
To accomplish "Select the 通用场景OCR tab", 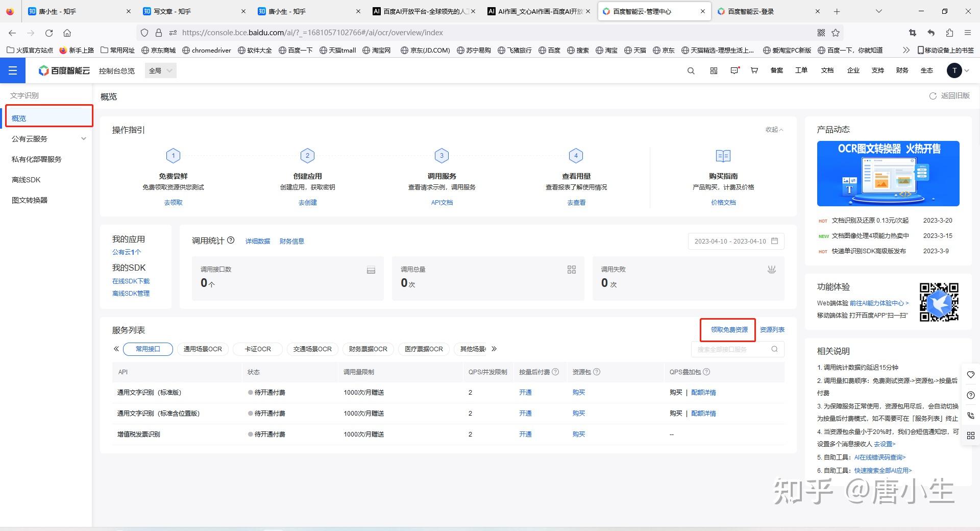I will coord(203,349).
